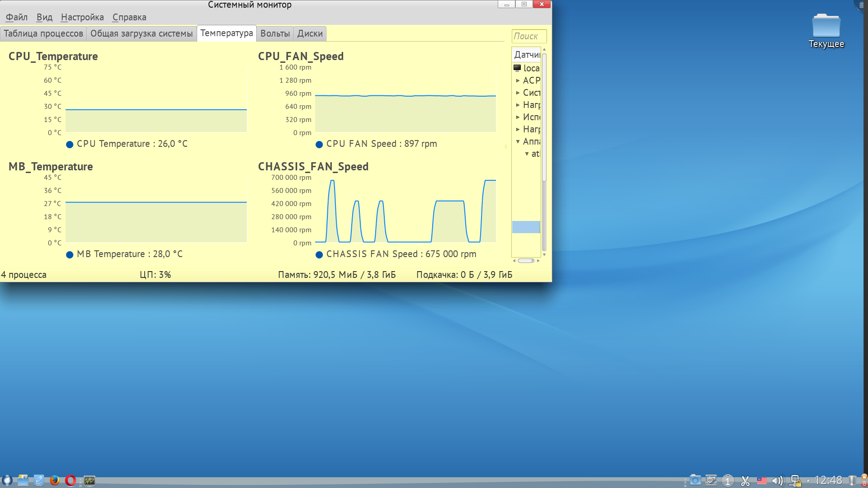Viewport: 868px width, 488px height.
Task: Click the System Monitor taskbar icon
Action: pos(90,480)
